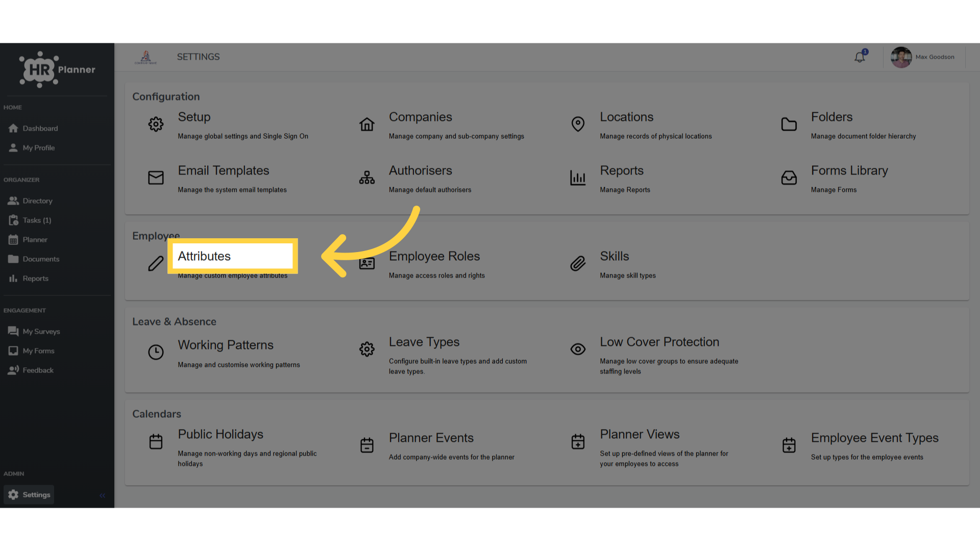Open the notifications bell icon
The width and height of the screenshot is (980, 551).
coord(860,57)
